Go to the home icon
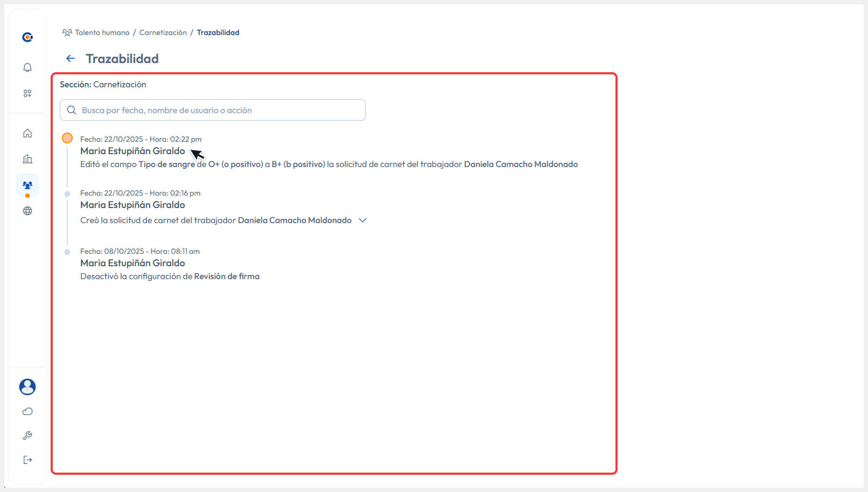Viewport: 868px width, 492px height. coord(27,133)
